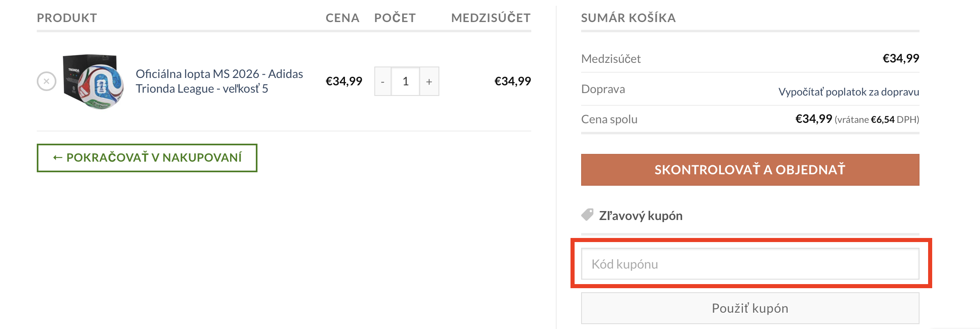Click the PRODUKT column header
This screenshot has height=329, width=980.
tap(67, 18)
